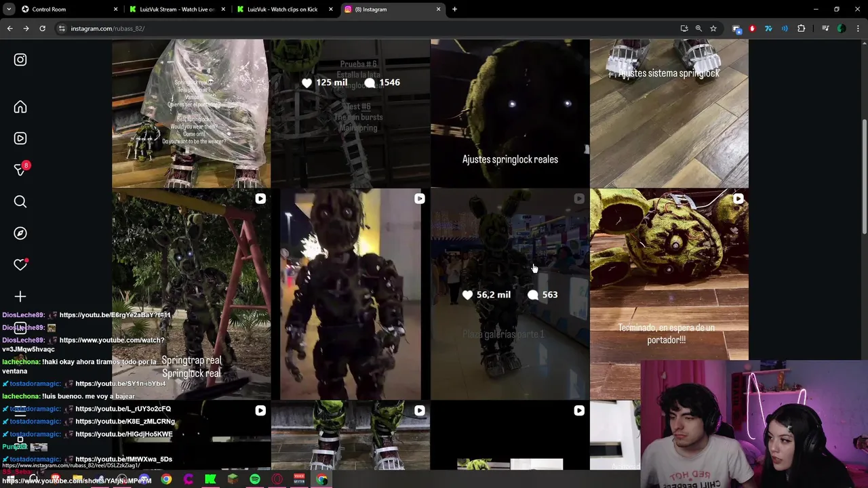Click chat link youtu.be/K8E_zMLCRNg

click(125, 422)
